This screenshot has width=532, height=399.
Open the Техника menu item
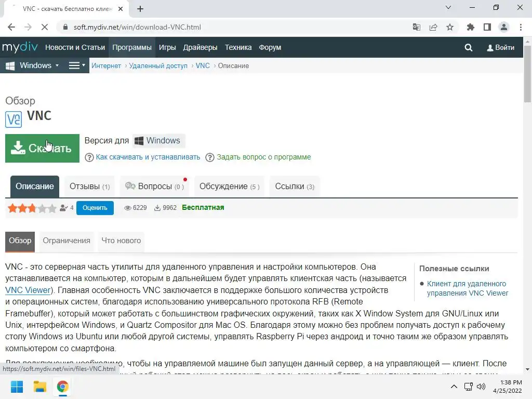pos(238,47)
